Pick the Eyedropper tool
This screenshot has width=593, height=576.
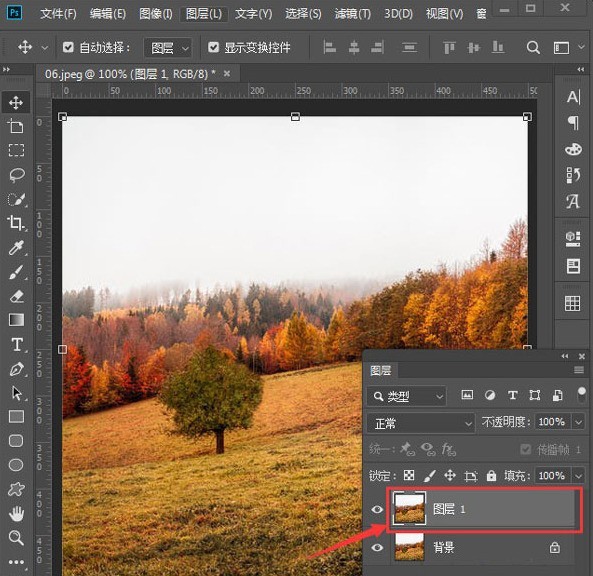16,248
